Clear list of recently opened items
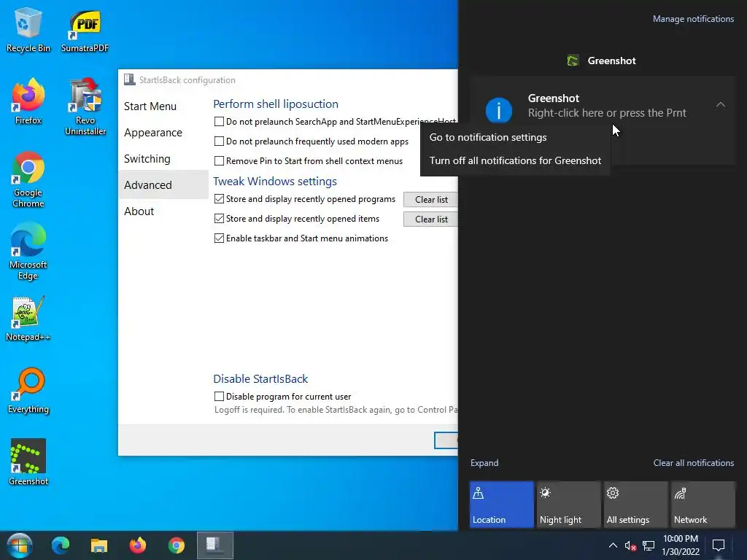 [x=430, y=219]
